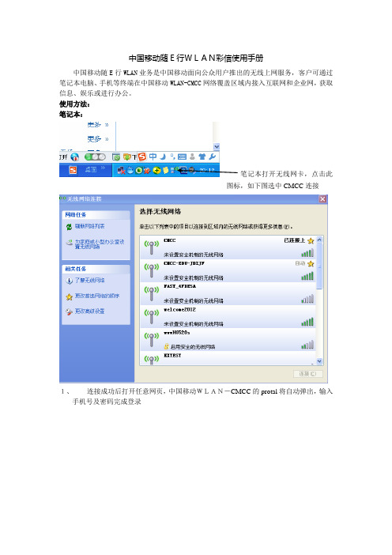Screen dimensions: 392x555
Task: Click the browser globe icon in the toolbar
Action: click(74, 157)
